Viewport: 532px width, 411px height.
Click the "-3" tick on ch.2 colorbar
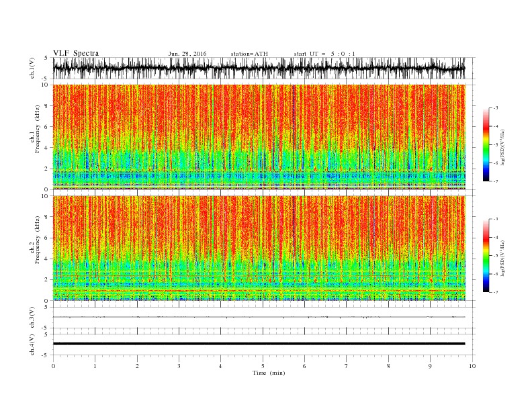[x=496, y=219]
